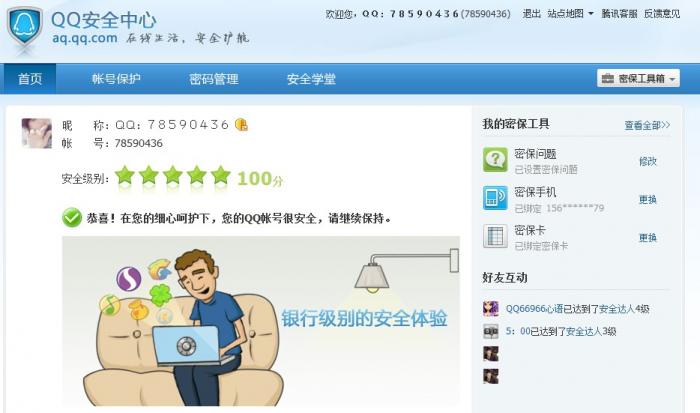Click the orange badge icon beside nickname
This screenshot has height=413, width=700.
tap(242, 125)
